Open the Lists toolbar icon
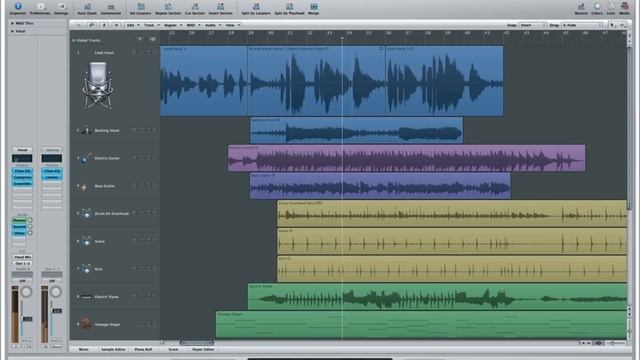 (x=611, y=8)
